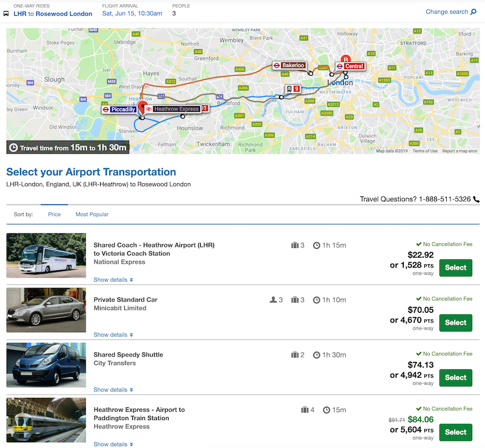Screen dimensions: 485x448
Task: Click Report a map error link
Action: click(460, 151)
